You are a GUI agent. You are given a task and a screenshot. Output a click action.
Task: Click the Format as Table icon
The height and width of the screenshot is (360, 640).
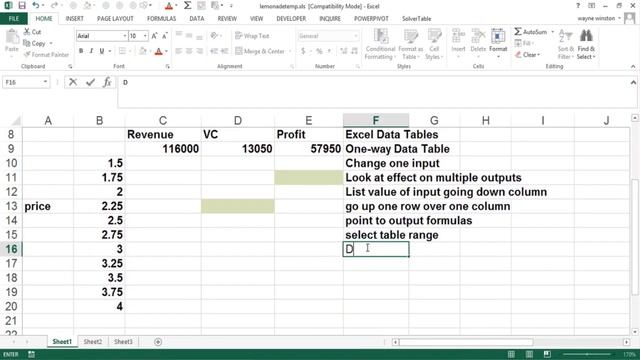411,36
